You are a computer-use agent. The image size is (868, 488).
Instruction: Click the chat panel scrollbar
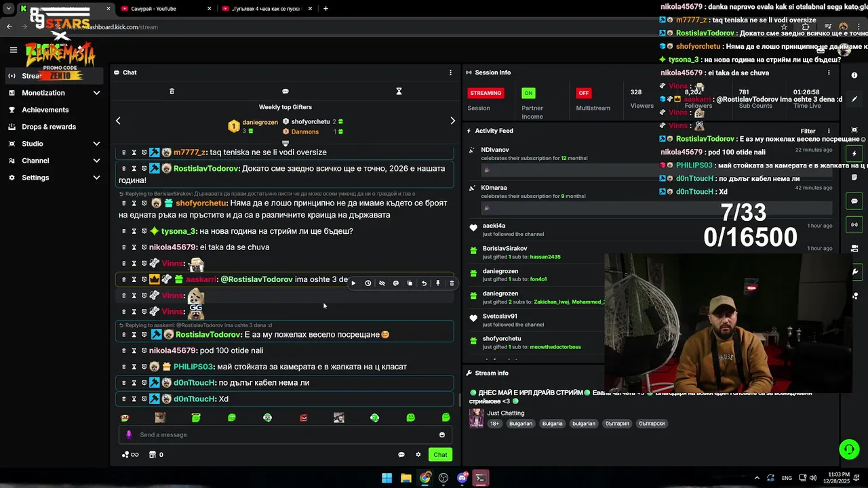click(460, 400)
